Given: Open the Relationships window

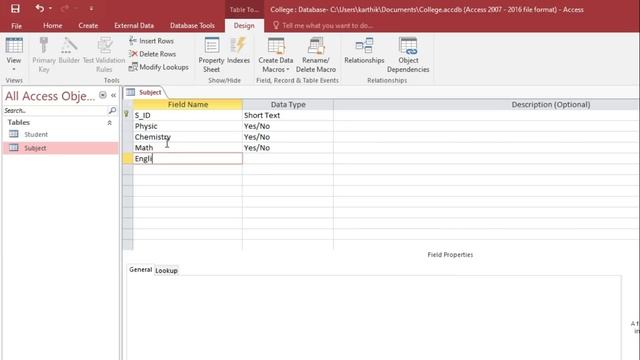Looking at the screenshot, I should point(364,50).
